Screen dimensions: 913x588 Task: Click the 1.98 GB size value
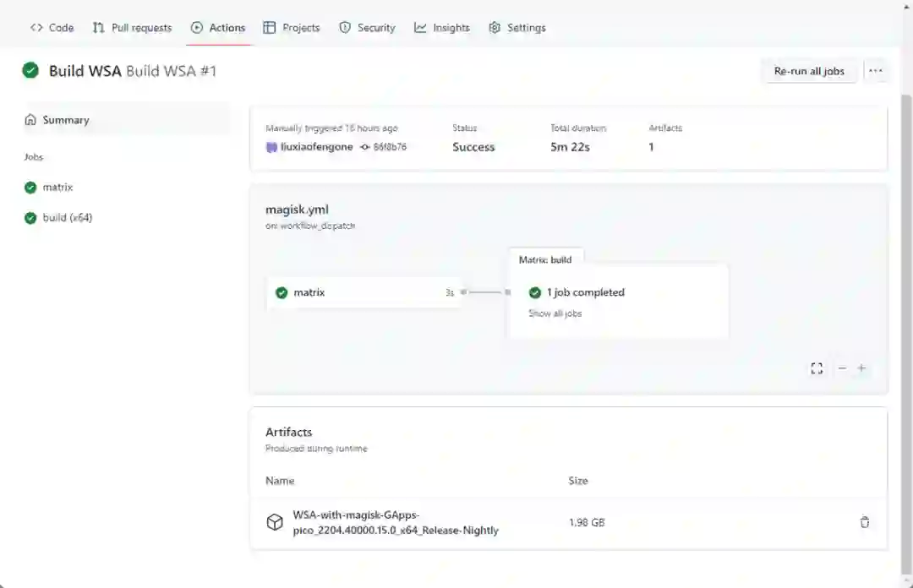pos(587,523)
